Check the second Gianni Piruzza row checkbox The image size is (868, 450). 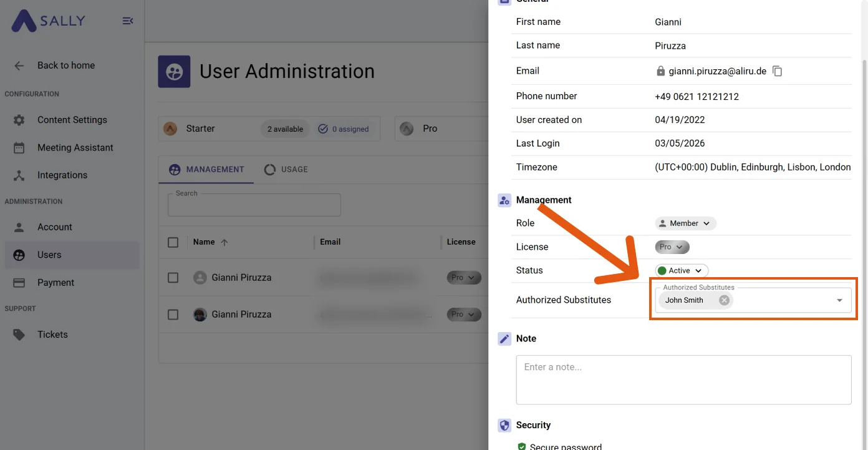[173, 315]
